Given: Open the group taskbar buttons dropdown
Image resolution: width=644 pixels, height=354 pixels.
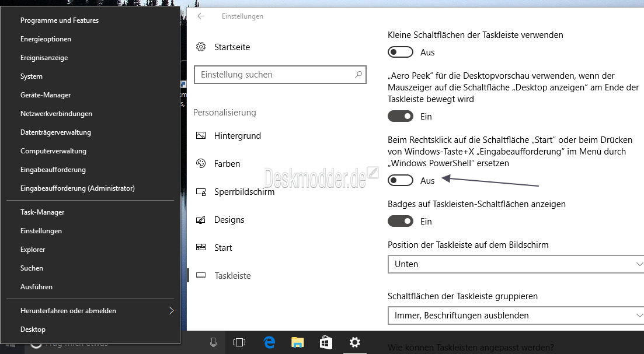Looking at the screenshot, I should point(516,316).
